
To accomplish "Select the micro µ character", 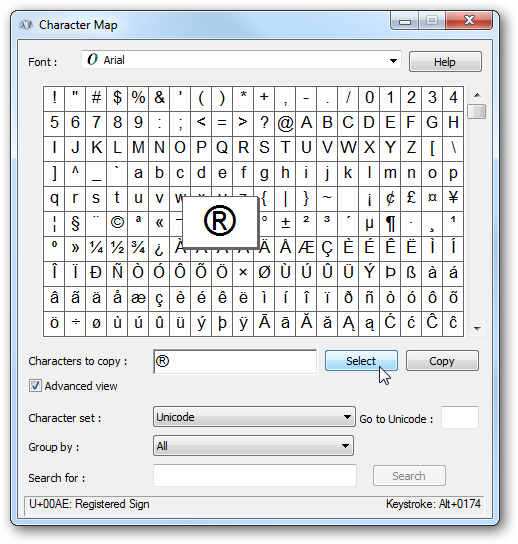I will pos(369,223).
